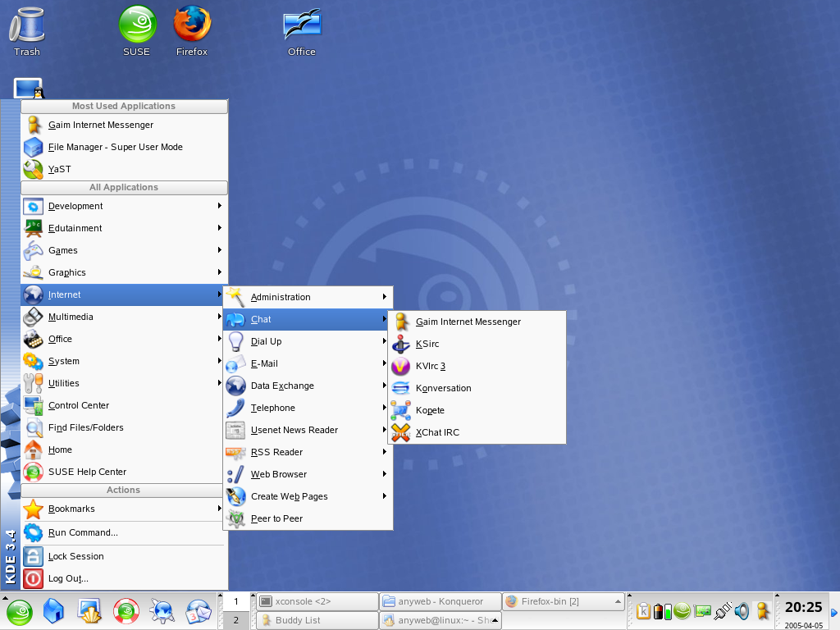Expand the Games submenu arrow
The height and width of the screenshot is (630, 840).
point(220,250)
